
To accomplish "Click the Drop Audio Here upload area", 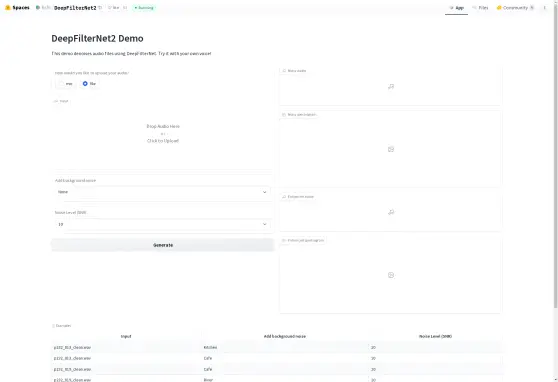I will [x=163, y=134].
